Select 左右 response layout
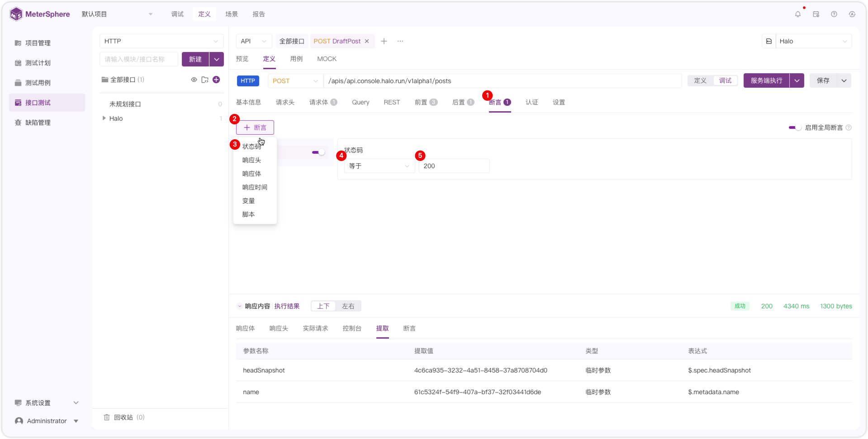868x439 pixels. point(348,306)
